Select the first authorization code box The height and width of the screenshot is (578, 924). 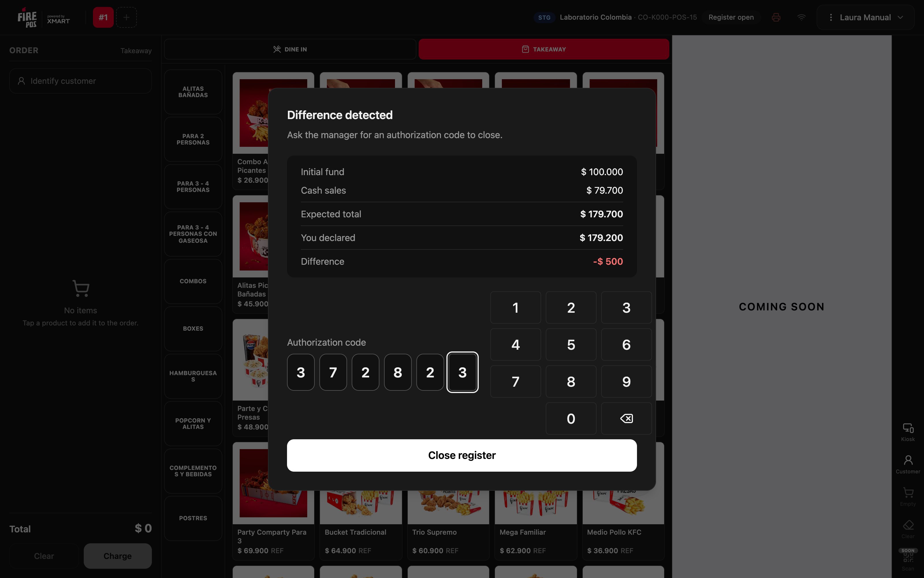tap(301, 372)
